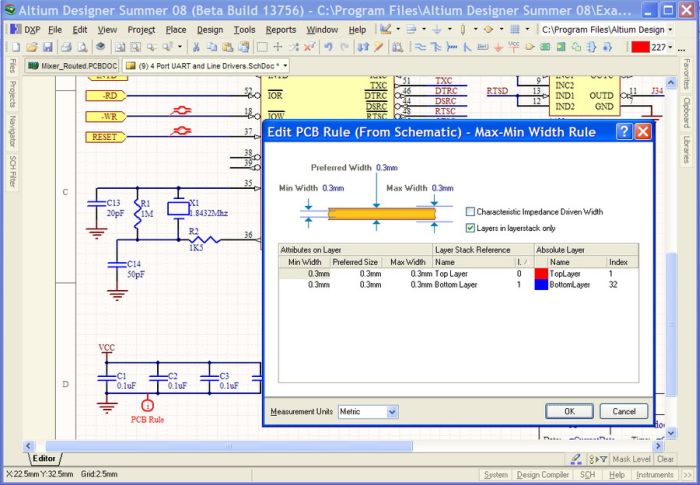
Task: Click the up/down hierarchy navigation icon
Action: (x=363, y=47)
